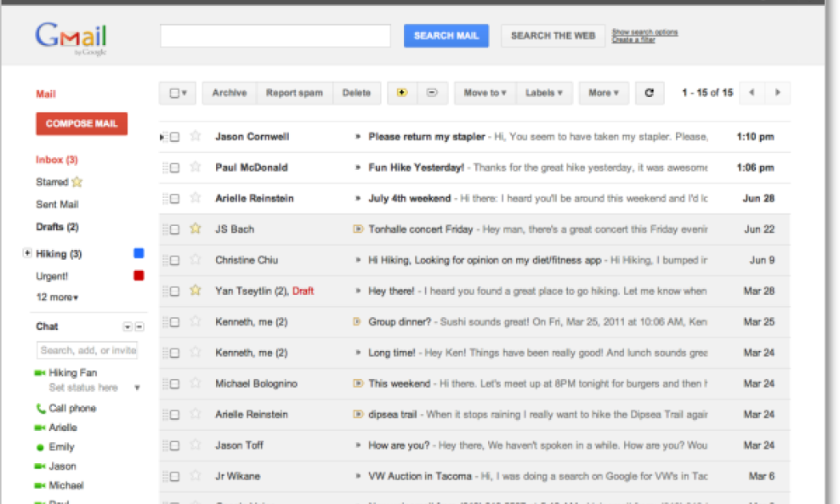Click the video camera icon beside Arielle
Screen dimensions: 840x504
40,428
